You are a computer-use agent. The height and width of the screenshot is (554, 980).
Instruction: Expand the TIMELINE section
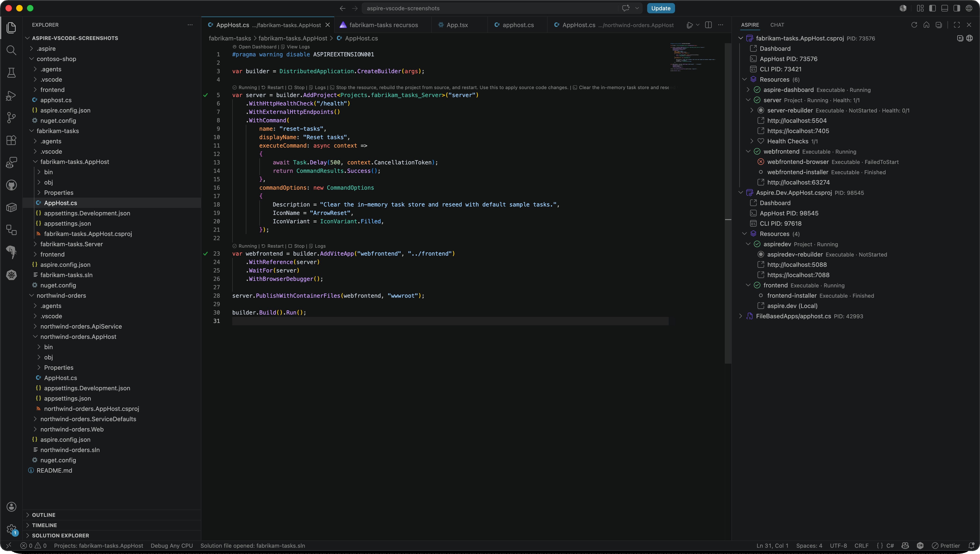27,525
